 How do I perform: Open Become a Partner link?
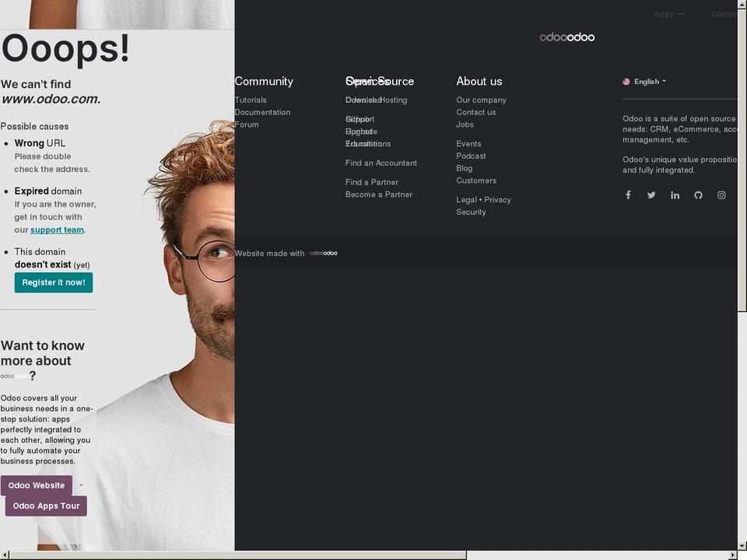tap(379, 194)
